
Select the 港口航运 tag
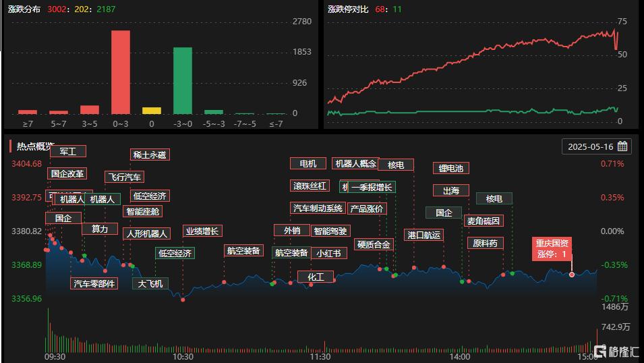click(424, 235)
